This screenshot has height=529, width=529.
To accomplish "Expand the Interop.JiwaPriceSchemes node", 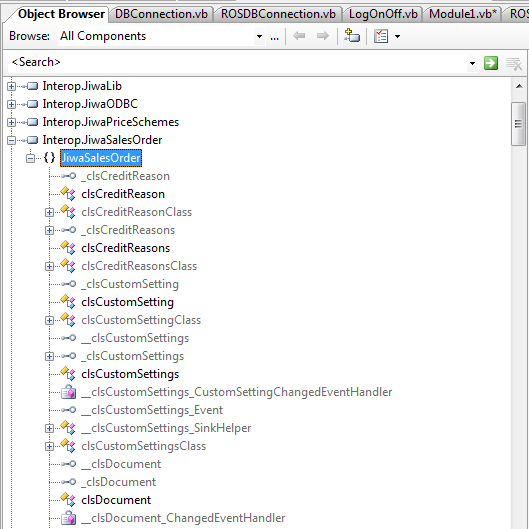I will coord(11,122).
